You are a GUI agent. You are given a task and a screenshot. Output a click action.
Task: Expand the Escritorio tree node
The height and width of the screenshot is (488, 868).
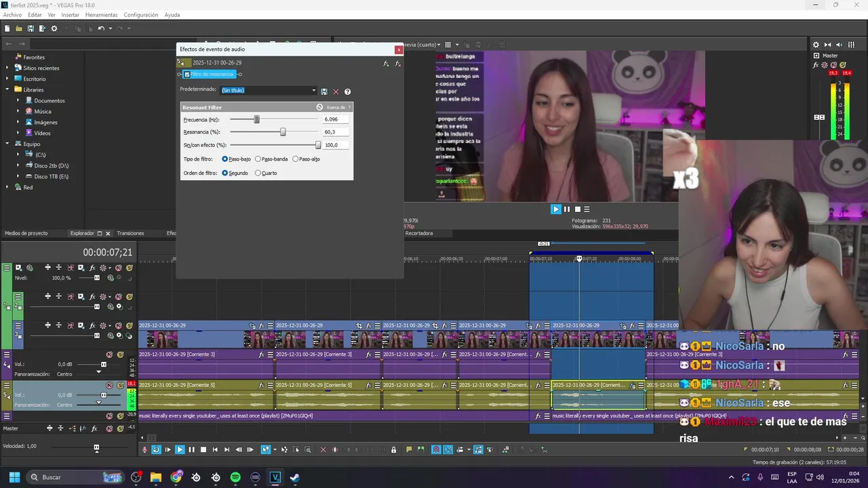tap(8, 79)
